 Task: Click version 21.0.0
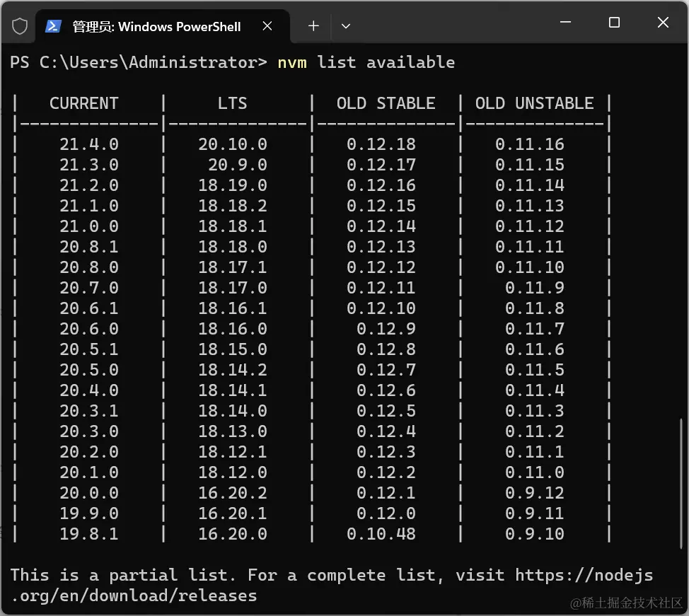click(89, 226)
